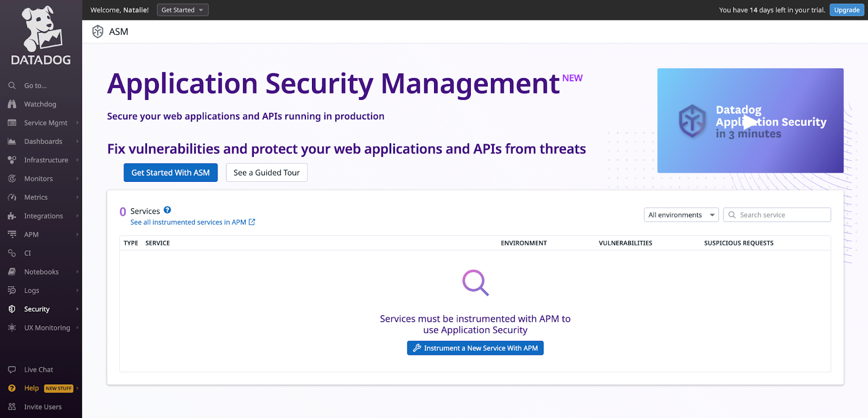868x418 pixels.
Task: Click the Watchdog binoculars icon
Action: click(12, 104)
